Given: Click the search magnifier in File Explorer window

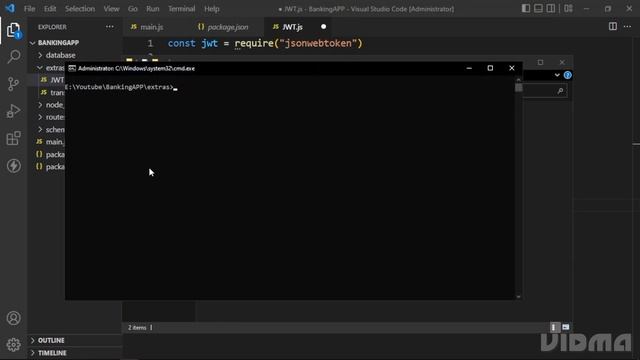Looking at the screenshot, I should pyautogui.click(x=560, y=91).
